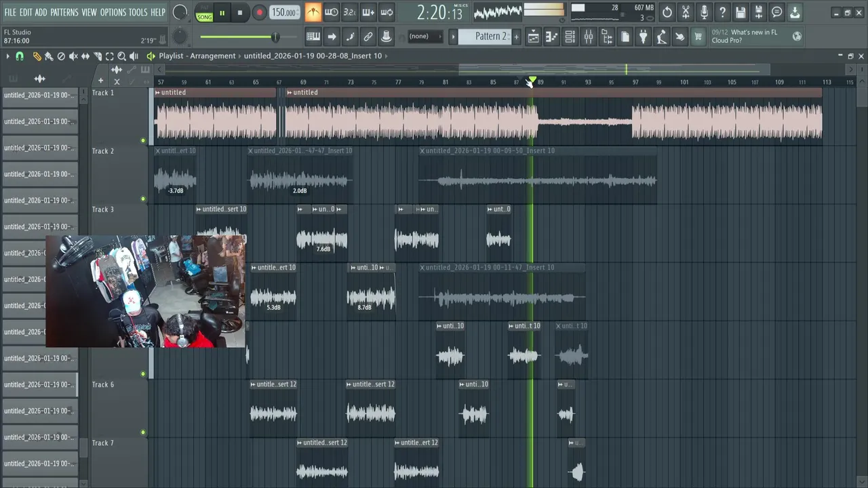
Task: Open the Playlist view icon
Action: coord(534,37)
